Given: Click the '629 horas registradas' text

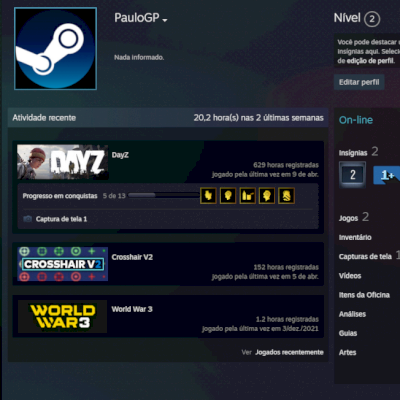Looking at the screenshot, I should (x=286, y=165).
